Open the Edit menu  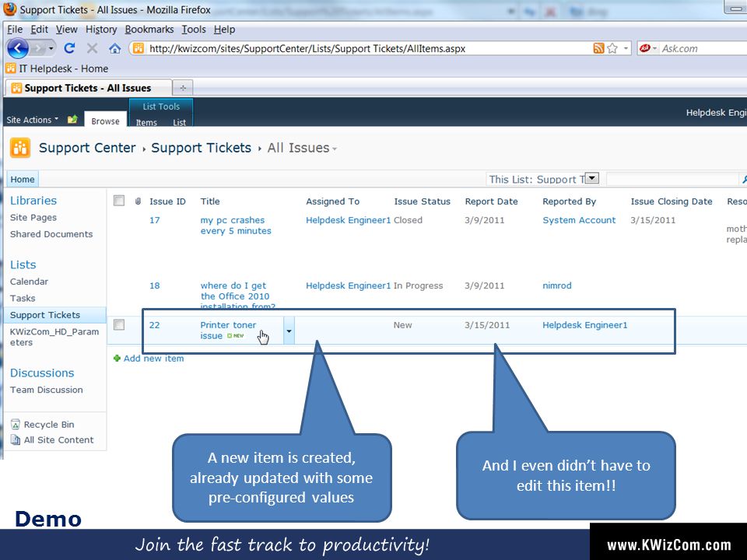(x=39, y=30)
